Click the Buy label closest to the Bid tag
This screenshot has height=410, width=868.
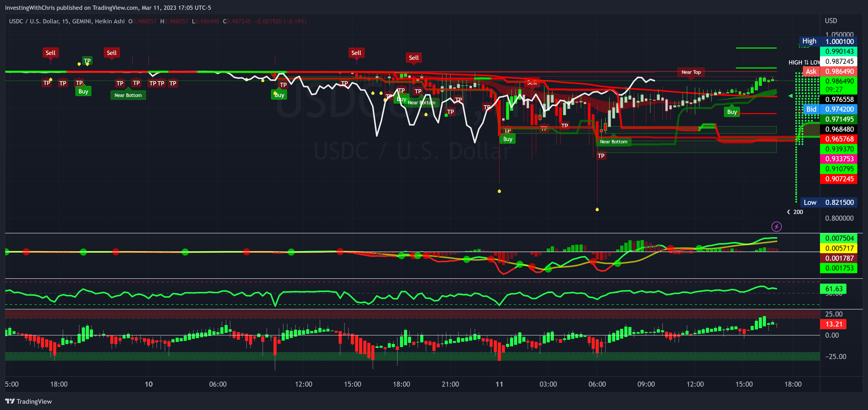click(732, 112)
